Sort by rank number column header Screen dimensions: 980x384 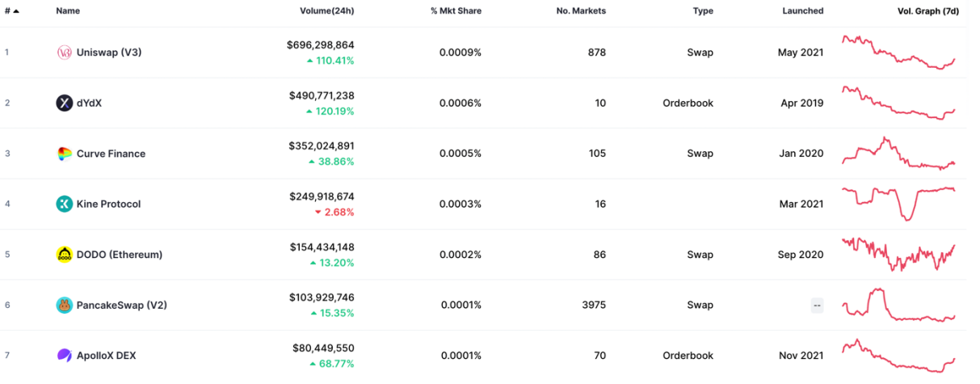pyautogui.click(x=11, y=11)
